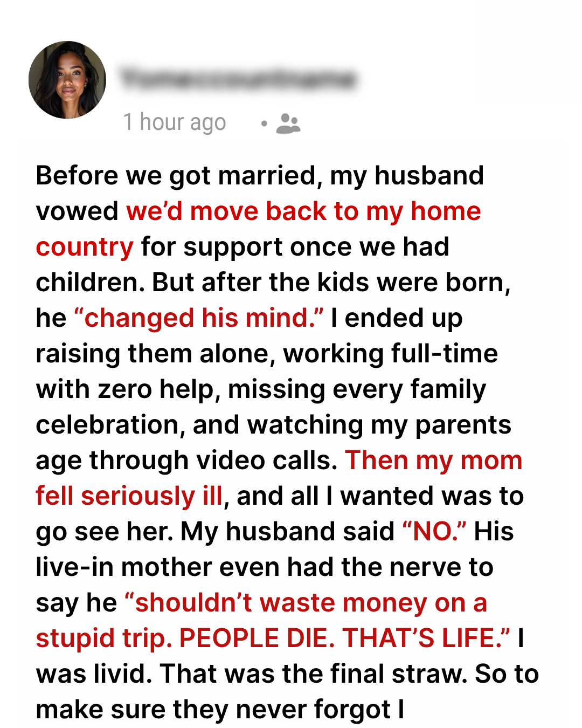582x728 pixels.
Task: Click the sentence "That was the final straw."
Action: (x=313, y=674)
